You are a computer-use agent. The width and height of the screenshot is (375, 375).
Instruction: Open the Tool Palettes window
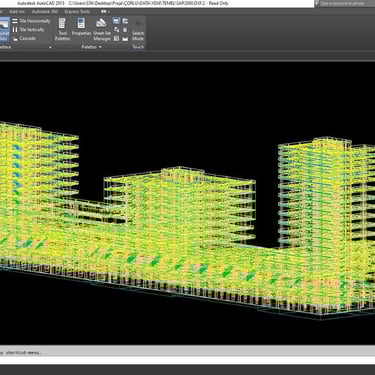point(62,29)
